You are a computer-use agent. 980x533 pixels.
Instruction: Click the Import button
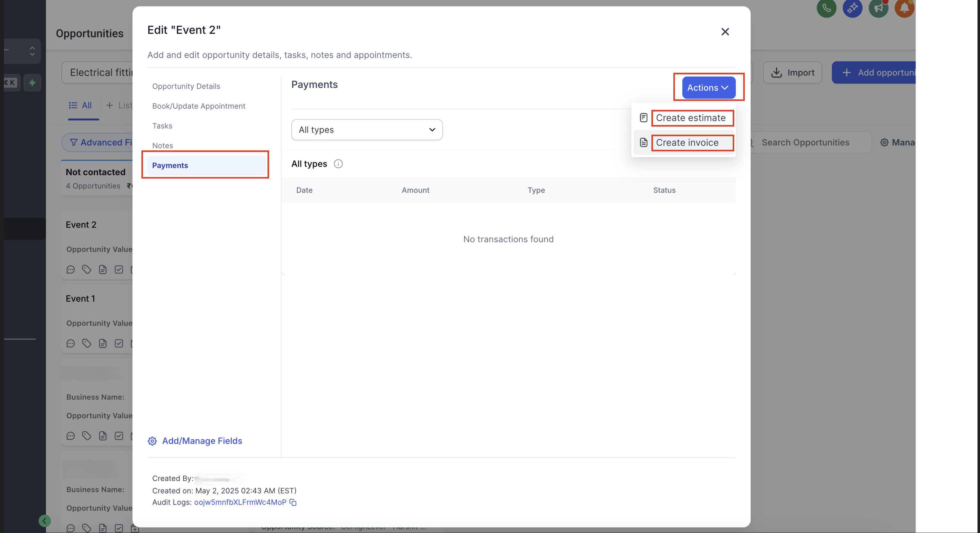point(792,72)
